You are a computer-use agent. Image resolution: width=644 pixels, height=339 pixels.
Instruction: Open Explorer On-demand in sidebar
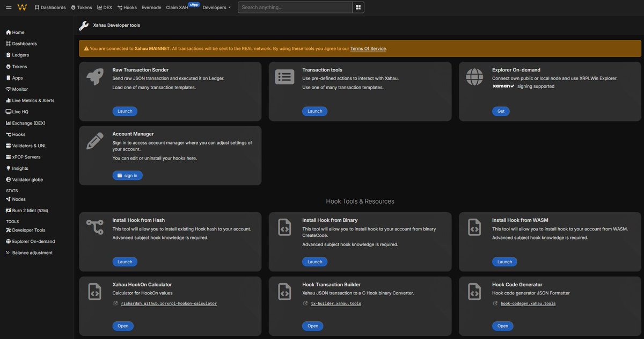30,241
